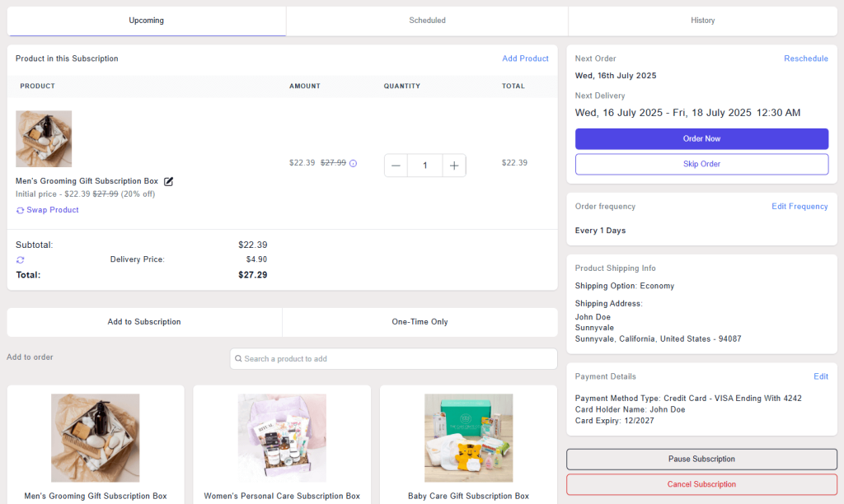Decrease quantity with the minus icon
The width and height of the screenshot is (844, 504).
coord(396,165)
